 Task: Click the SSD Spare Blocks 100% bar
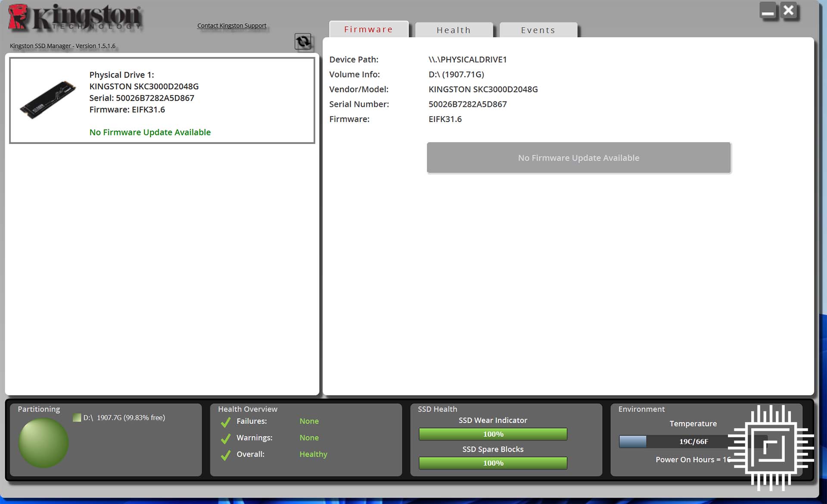[x=493, y=463]
